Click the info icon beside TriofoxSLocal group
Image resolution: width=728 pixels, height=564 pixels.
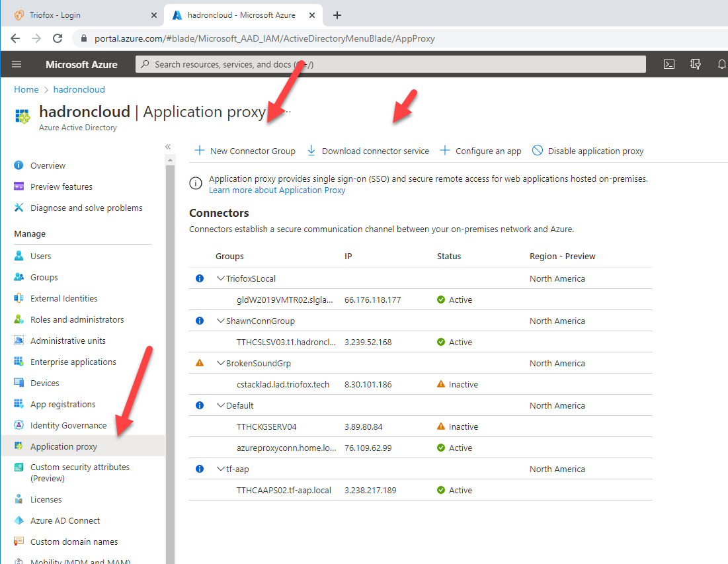(200, 278)
